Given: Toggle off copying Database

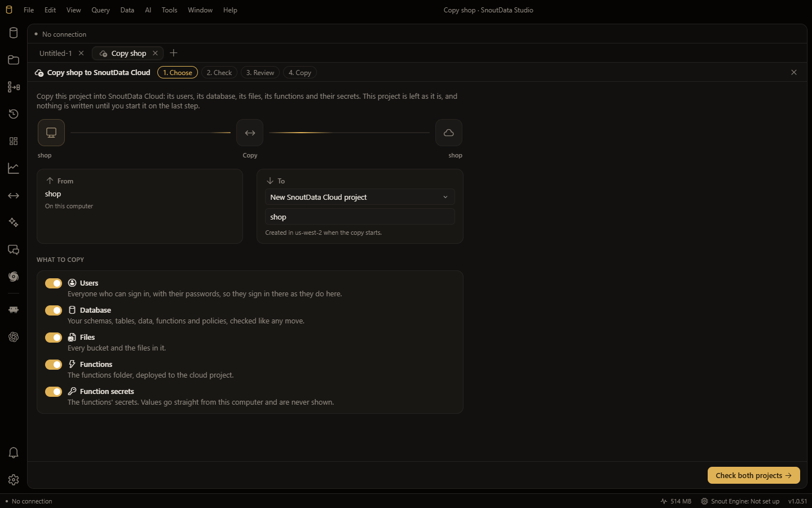Looking at the screenshot, I should [x=54, y=310].
